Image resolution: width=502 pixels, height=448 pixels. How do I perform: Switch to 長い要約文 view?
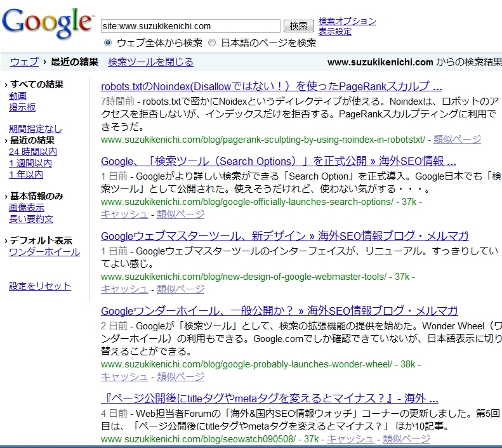(31, 219)
